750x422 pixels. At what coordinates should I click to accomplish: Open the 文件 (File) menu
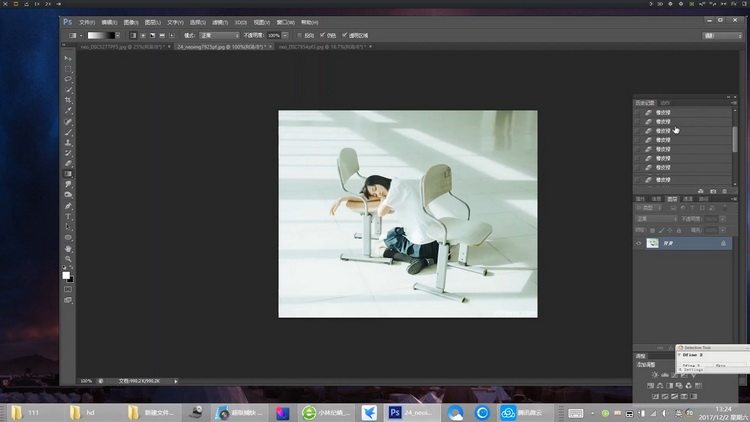click(x=87, y=22)
